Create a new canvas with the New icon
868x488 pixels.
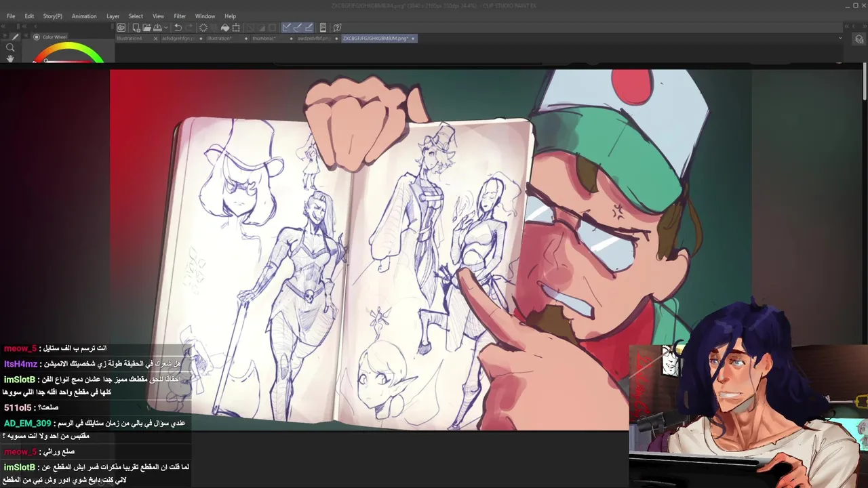click(136, 28)
